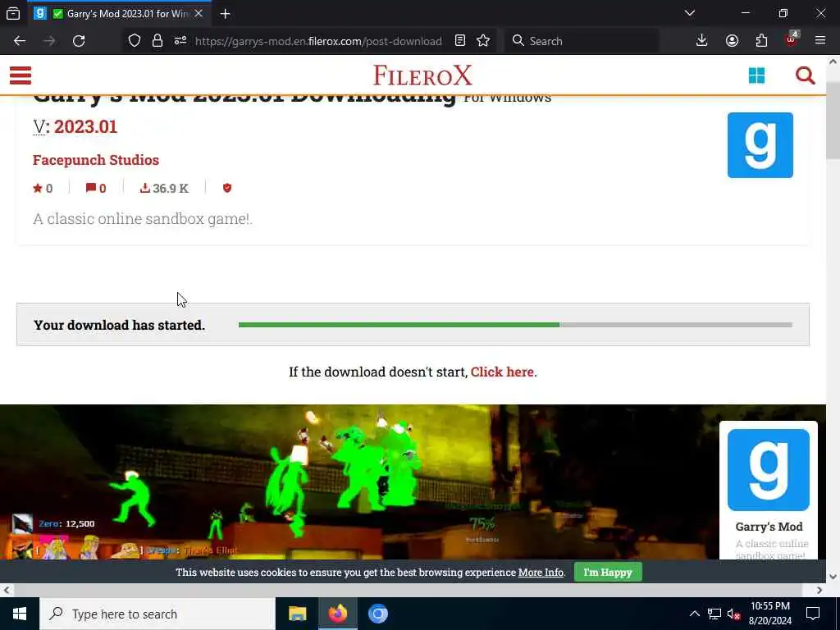
Task: Open the Windows platform icon in site header
Action: point(756,75)
